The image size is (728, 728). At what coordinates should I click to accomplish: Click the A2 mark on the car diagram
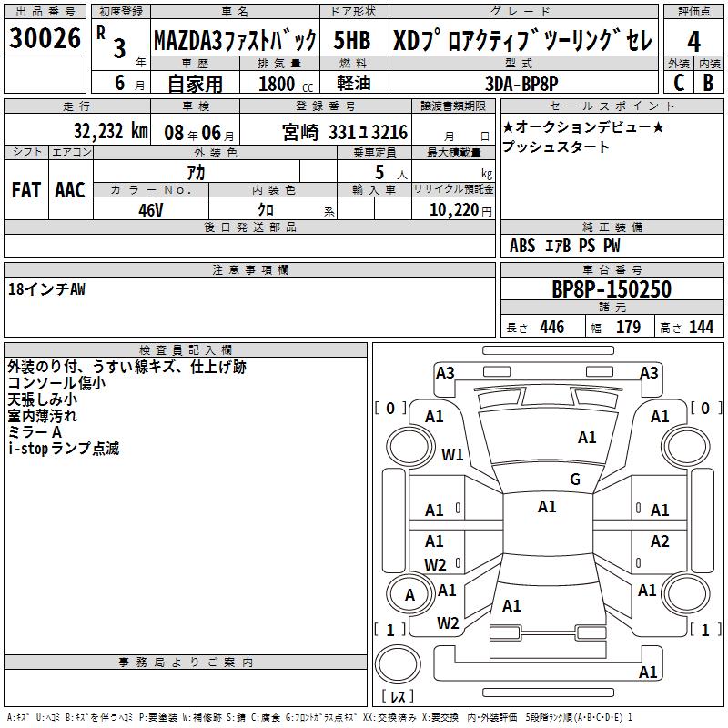(660, 541)
